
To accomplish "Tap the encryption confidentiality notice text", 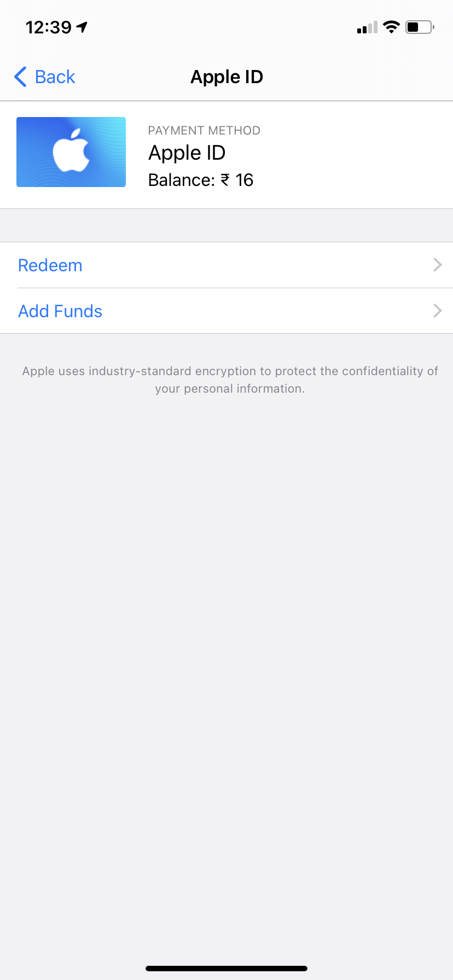I will 230,380.
